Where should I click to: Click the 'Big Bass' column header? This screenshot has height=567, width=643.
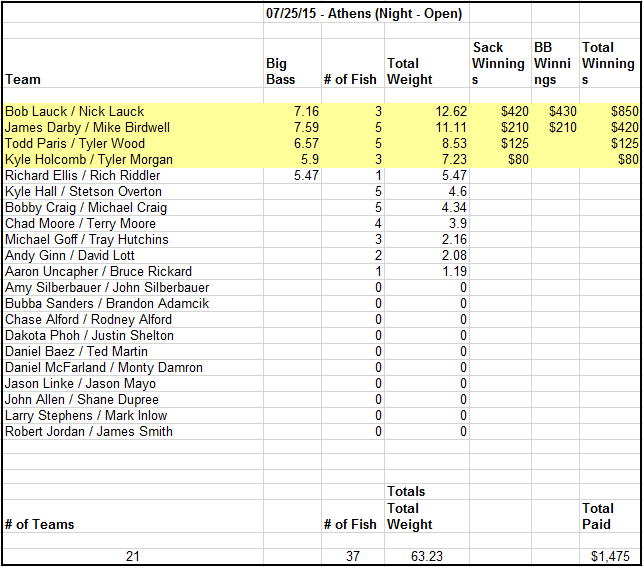tap(280, 71)
